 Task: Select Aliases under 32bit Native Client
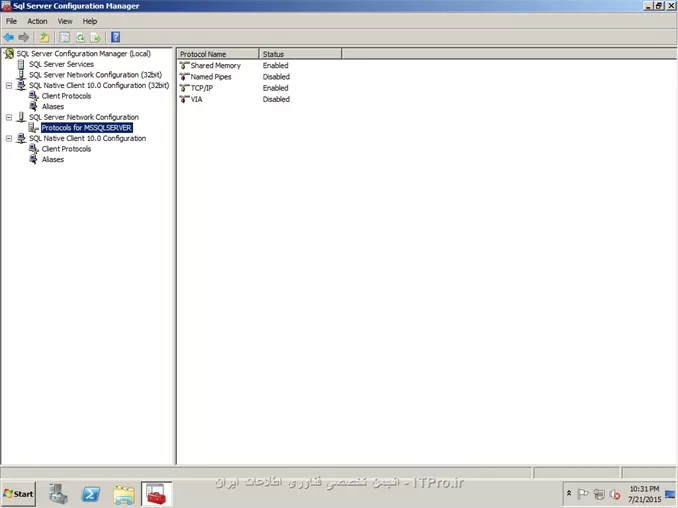click(53, 107)
